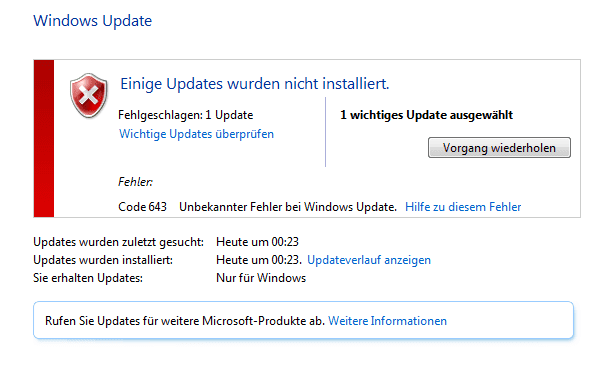The width and height of the screenshot is (611, 373).
Task: Click the Vorgang wiederholen button
Action: [x=499, y=148]
